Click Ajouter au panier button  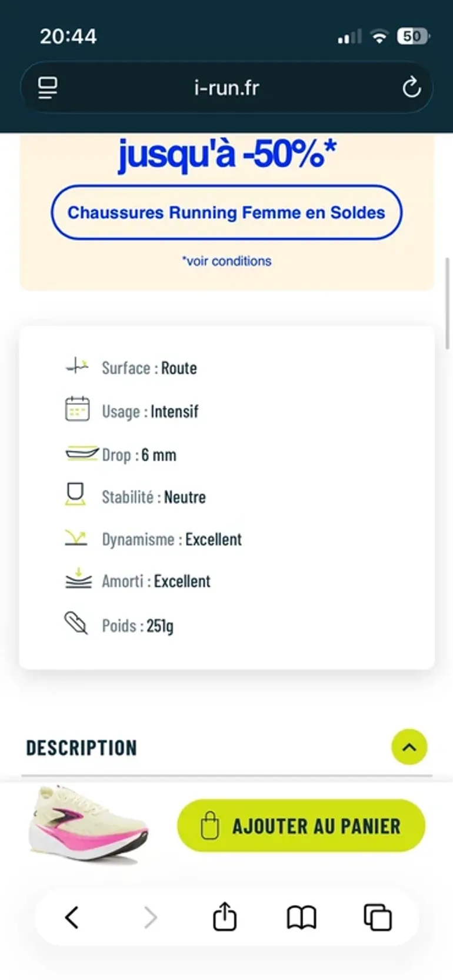click(301, 825)
